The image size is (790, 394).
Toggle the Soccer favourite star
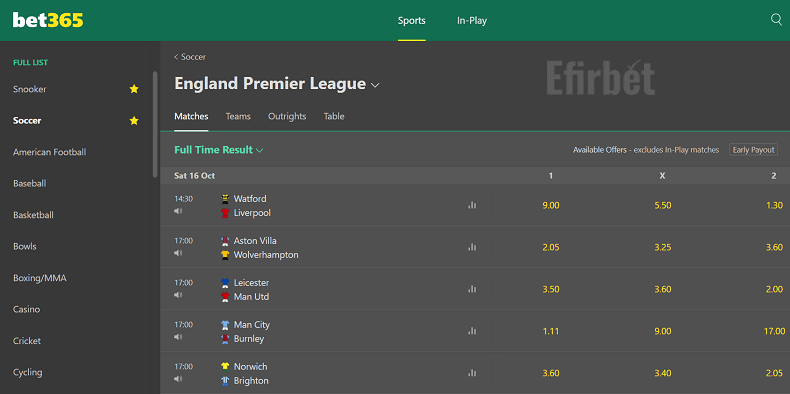click(x=134, y=120)
